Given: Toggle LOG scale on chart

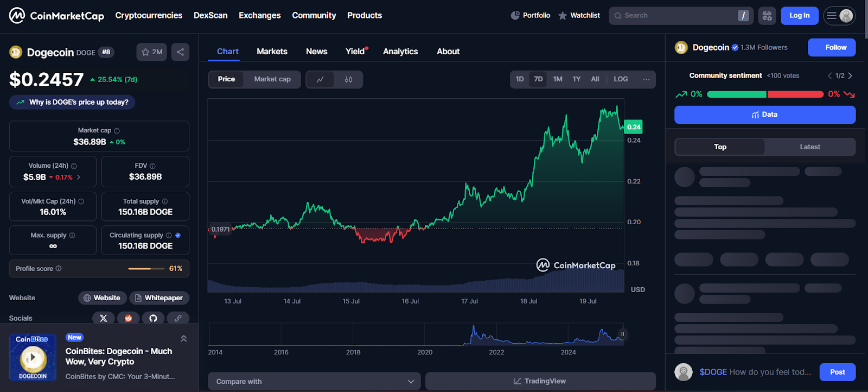Looking at the screenshot, I should click(621, 79).
